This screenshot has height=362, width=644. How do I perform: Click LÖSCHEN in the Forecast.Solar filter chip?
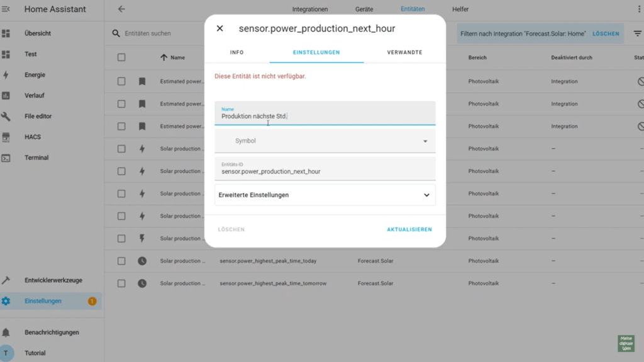(x=605, y=33)
